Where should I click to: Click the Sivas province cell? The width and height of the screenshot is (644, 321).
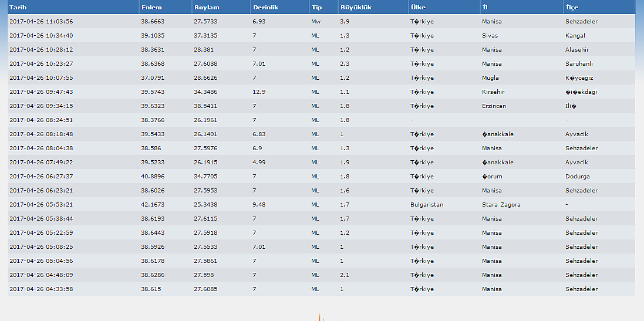[490, 35]
